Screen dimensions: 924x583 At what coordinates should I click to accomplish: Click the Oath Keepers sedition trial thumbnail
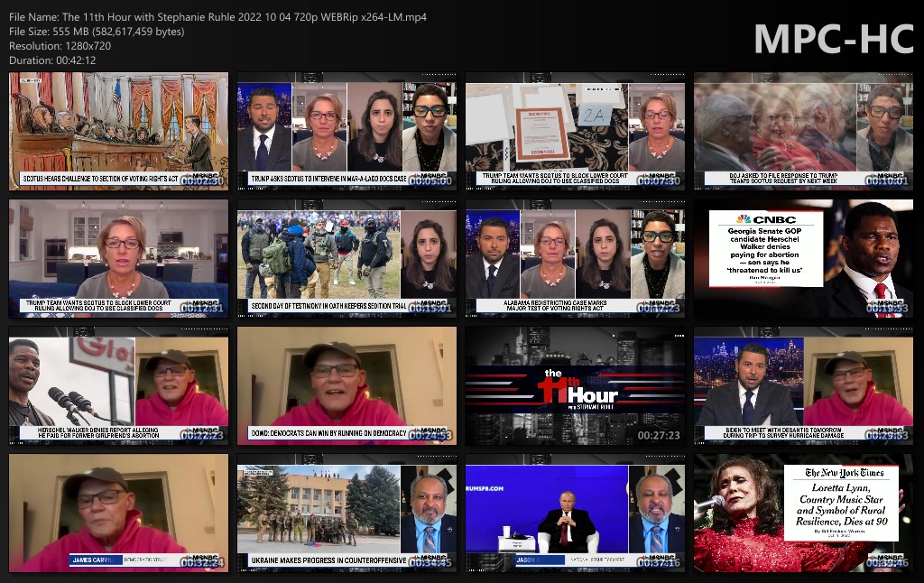[346, 259]
